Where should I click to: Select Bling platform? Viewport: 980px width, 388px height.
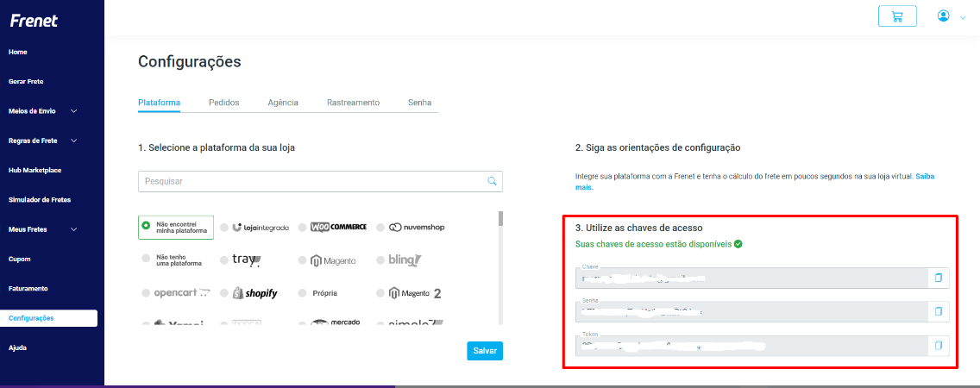pos(380,260)
